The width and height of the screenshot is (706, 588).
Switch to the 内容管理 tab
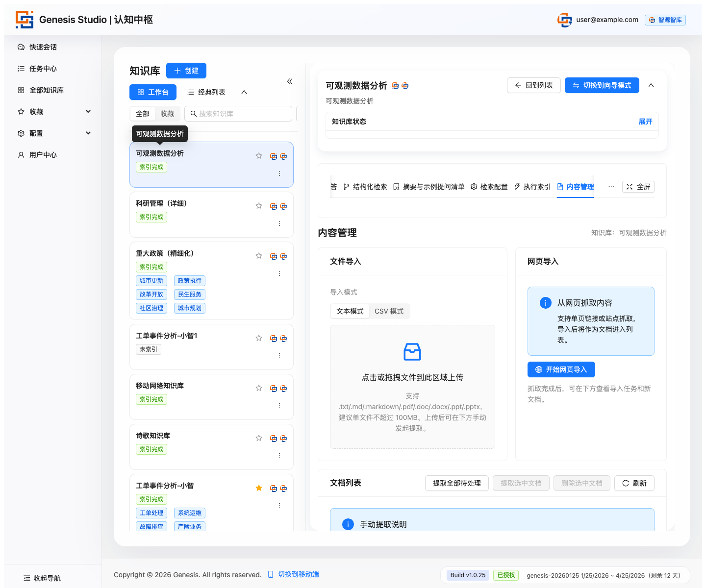tap(579, 187)
